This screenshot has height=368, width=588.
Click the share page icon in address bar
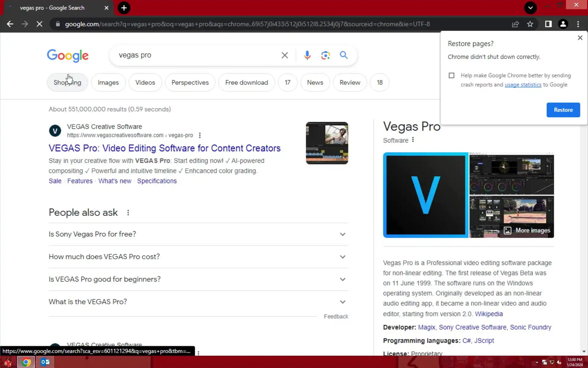[x=515, y=24]
